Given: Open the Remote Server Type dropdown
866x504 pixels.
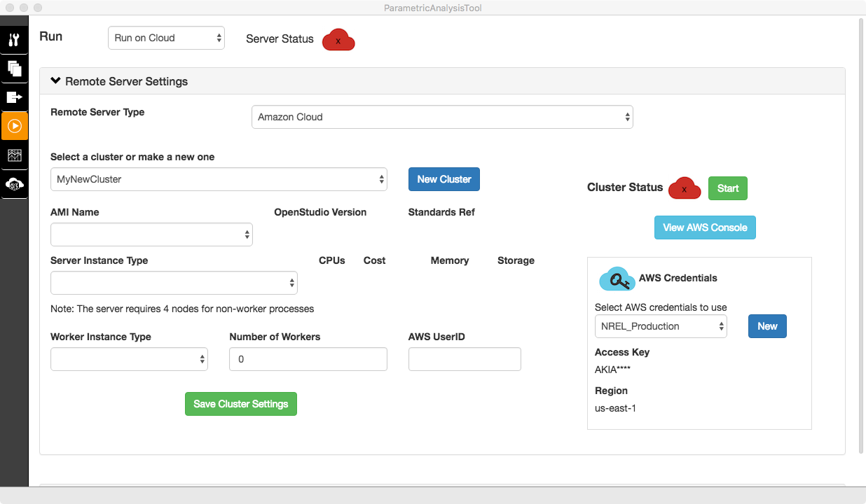Looking at the screenshot, I should pyautogui.click(x=442, y=117).
